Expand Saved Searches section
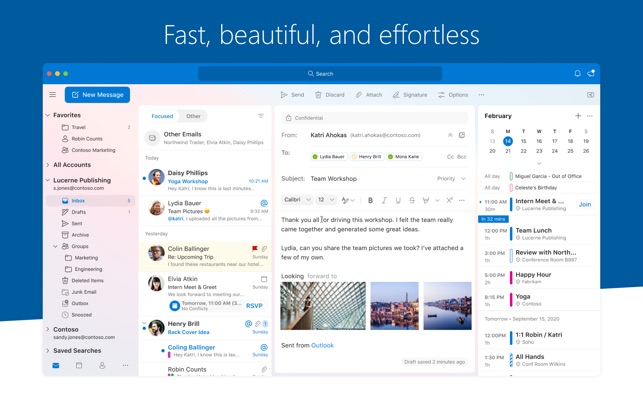The width and height of the screenshot is (643, 402). [x=48, y=351]
